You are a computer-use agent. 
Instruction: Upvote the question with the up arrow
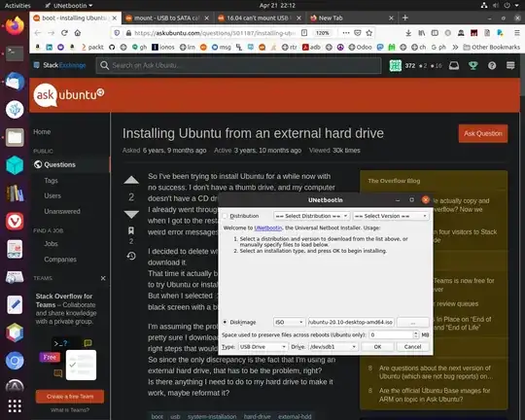pos(131,180)
